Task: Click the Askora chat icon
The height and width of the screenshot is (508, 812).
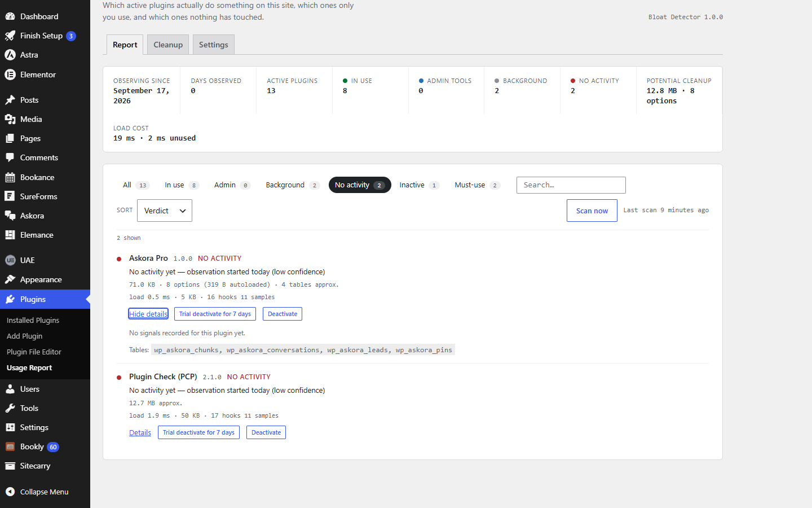Action: (x=10, y=216)
